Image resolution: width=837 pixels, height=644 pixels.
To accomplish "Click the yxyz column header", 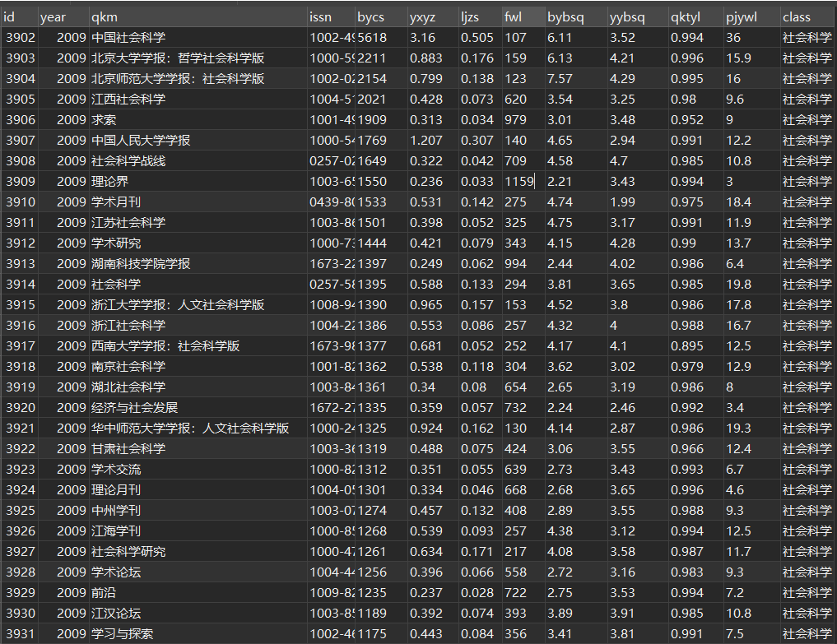I will click(433, 17).
